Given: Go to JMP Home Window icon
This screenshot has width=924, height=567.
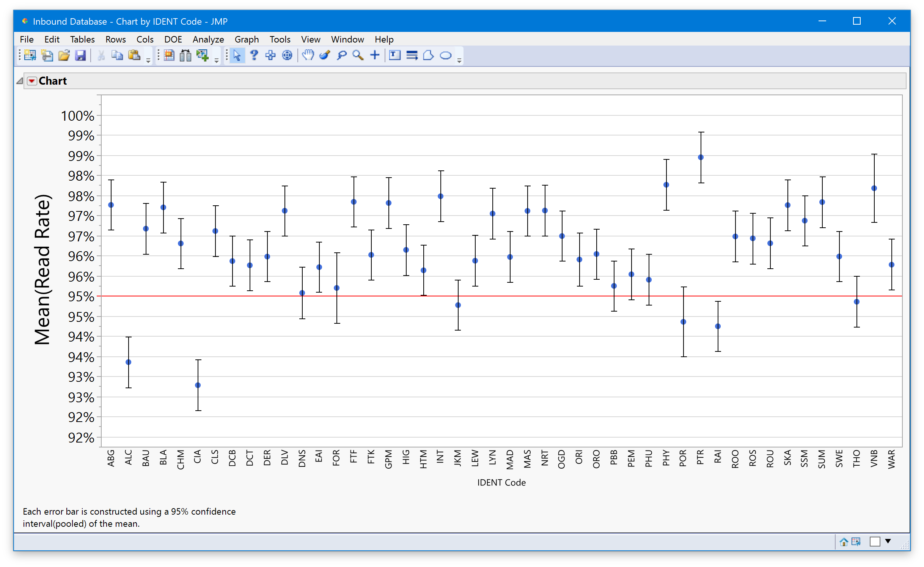Looking at the screenshot, I should point(844,542).
